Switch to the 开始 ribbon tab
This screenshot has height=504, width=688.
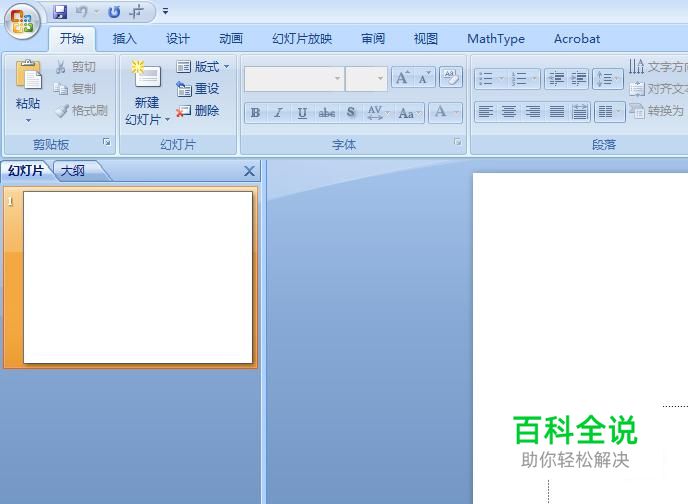(x=72, y=39)
